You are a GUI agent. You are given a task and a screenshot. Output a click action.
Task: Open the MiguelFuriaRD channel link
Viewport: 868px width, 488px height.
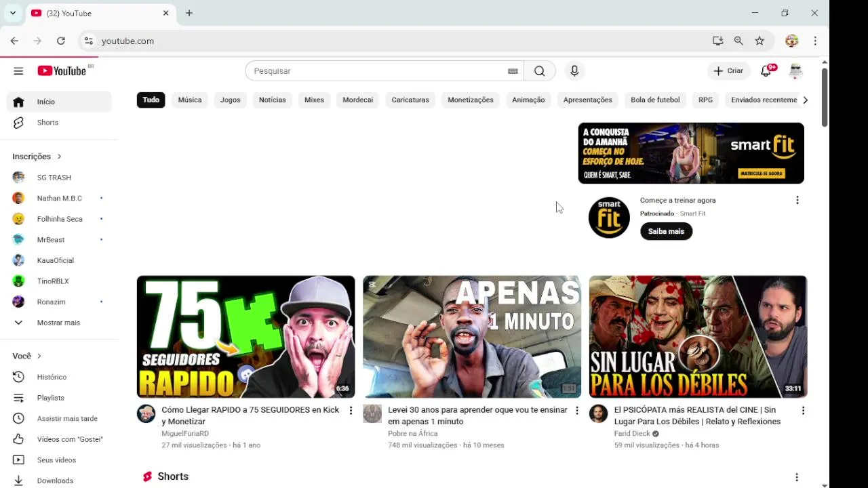tap(185, 434)
